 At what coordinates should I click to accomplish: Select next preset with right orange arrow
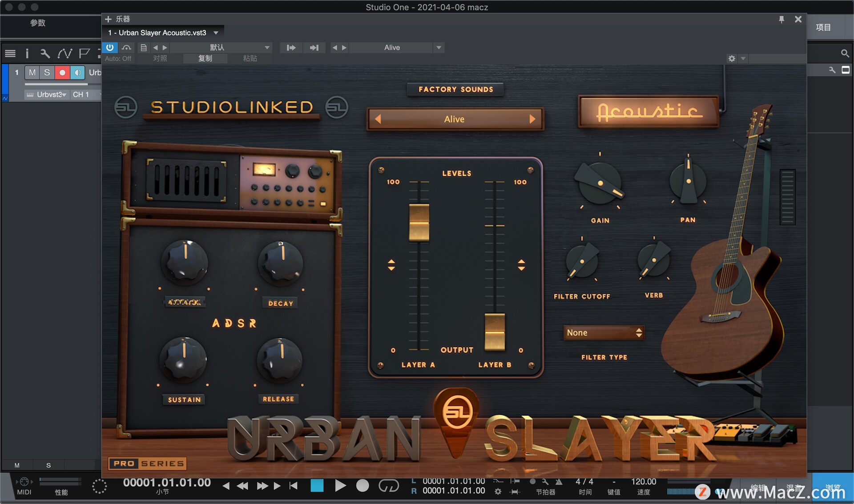[x=532, y=119]
